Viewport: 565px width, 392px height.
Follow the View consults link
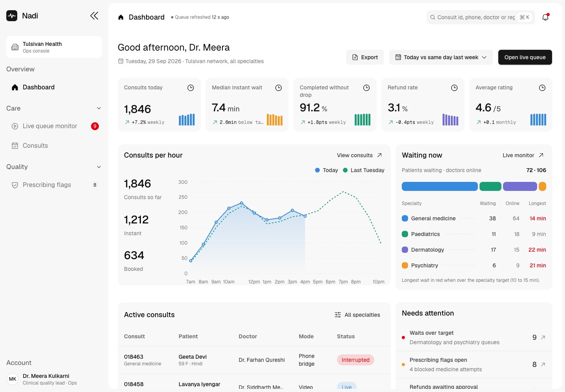pyautogui.click(x=359, y=155)
